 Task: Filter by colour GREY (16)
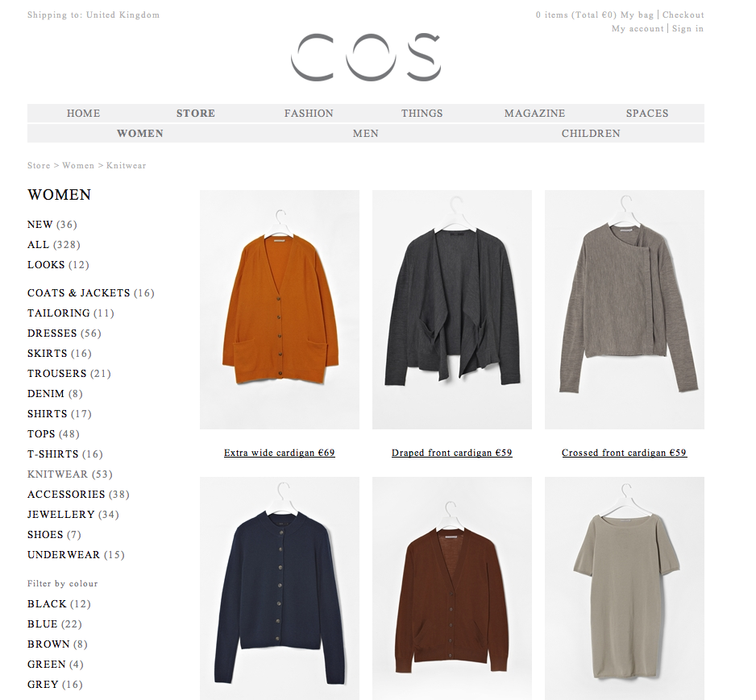[55, 685]
